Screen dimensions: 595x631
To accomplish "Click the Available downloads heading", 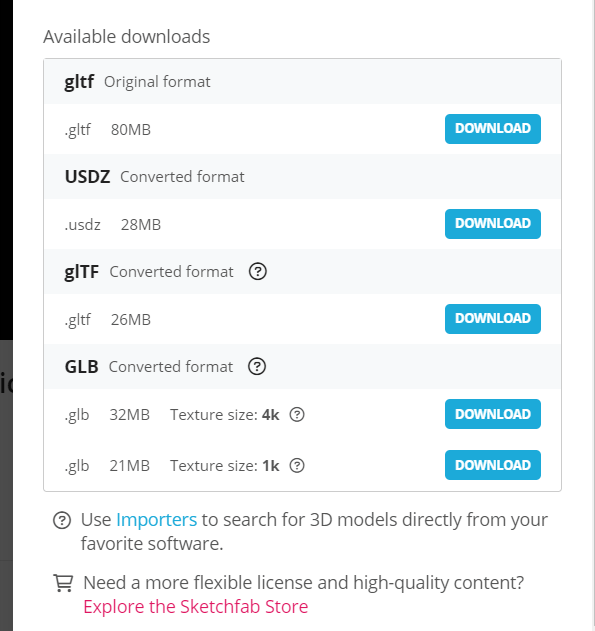I will [x=127, y=37].
